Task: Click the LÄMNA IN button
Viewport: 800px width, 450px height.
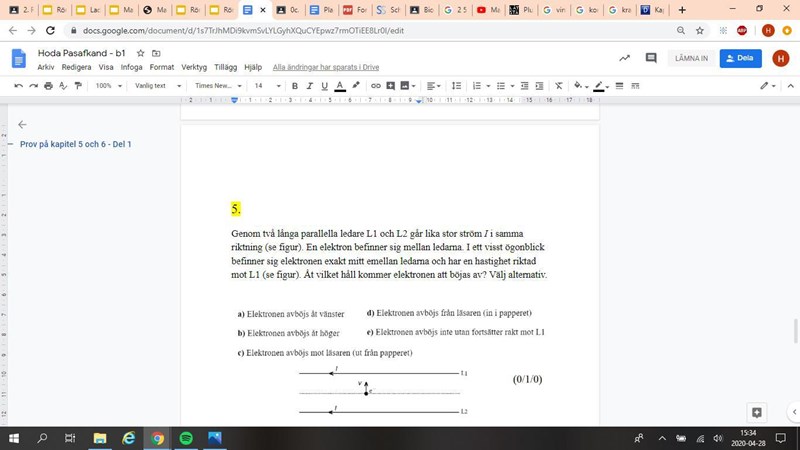Action: [691, 58]
